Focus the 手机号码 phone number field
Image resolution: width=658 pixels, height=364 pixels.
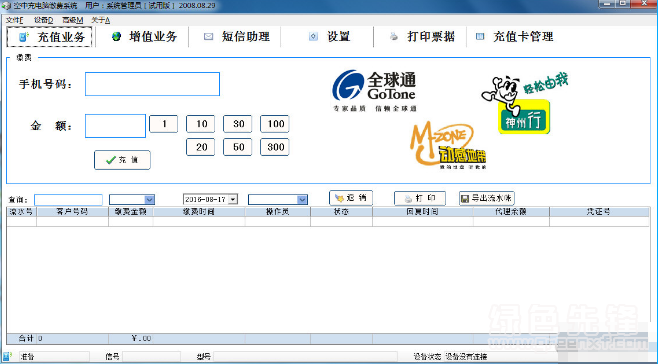[152, 84]
